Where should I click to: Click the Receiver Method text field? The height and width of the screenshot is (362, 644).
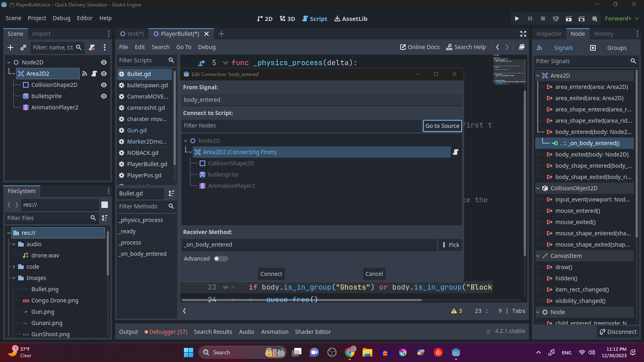pos(309,245)
